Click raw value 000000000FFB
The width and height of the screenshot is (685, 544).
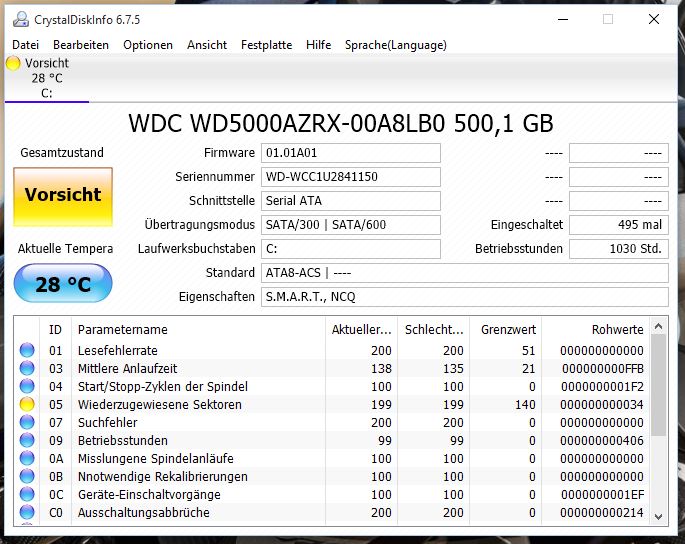pyautogui.click(x=603, y=368)
